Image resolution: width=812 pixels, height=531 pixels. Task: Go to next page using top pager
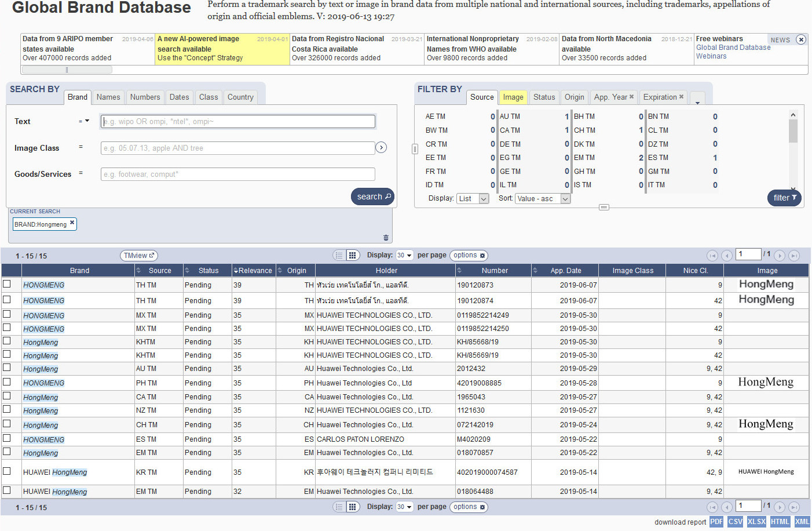coord(780,255)
